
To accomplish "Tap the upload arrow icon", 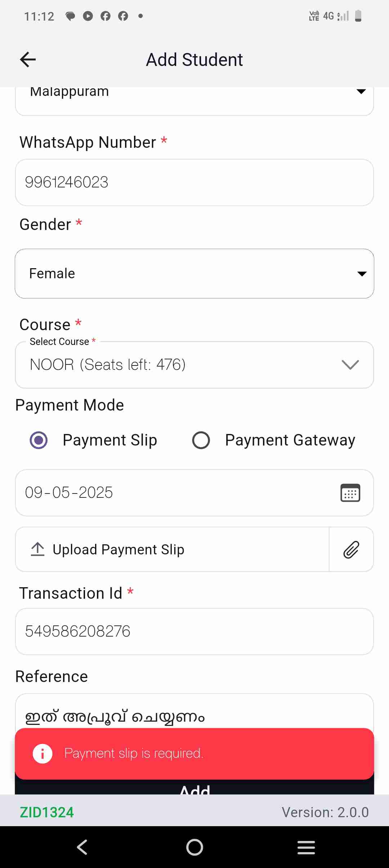I will tap(37, 549).
